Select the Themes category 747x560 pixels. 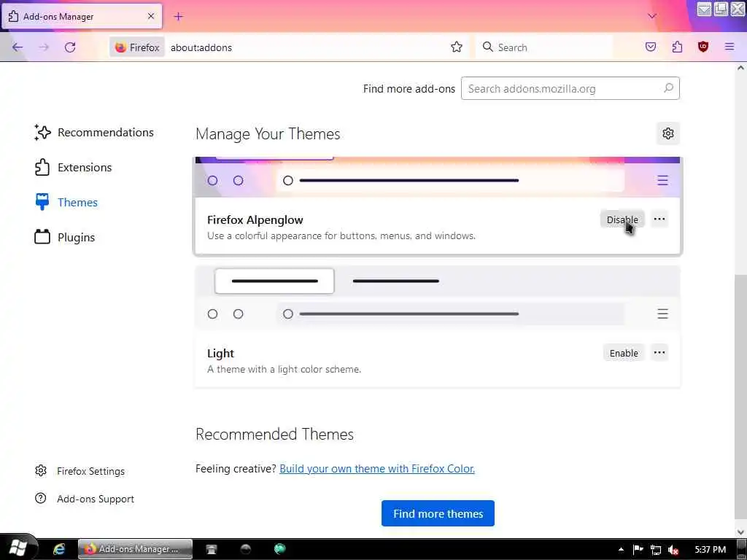[66, 203]
